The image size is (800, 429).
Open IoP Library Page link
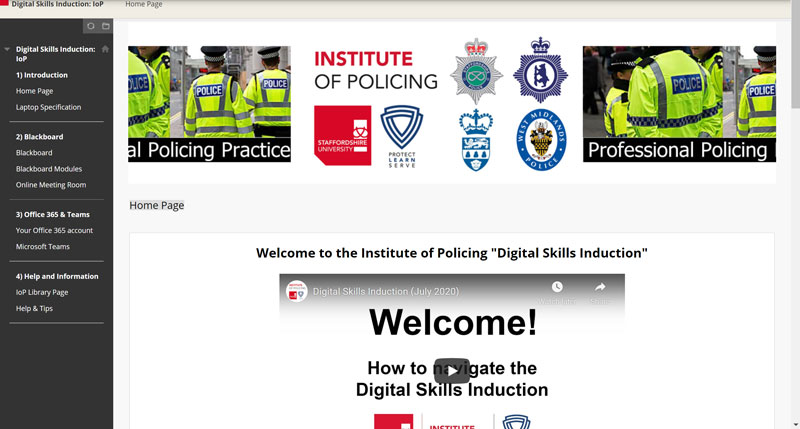[42, 292]
